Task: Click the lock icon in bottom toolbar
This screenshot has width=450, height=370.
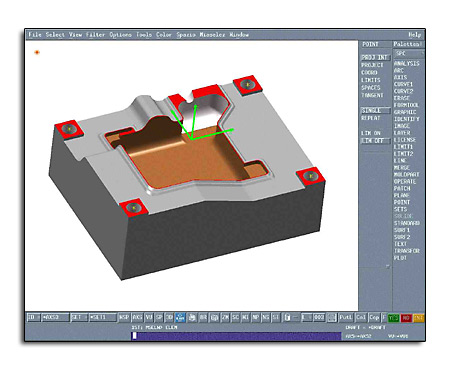Action: tap(287, 318)
